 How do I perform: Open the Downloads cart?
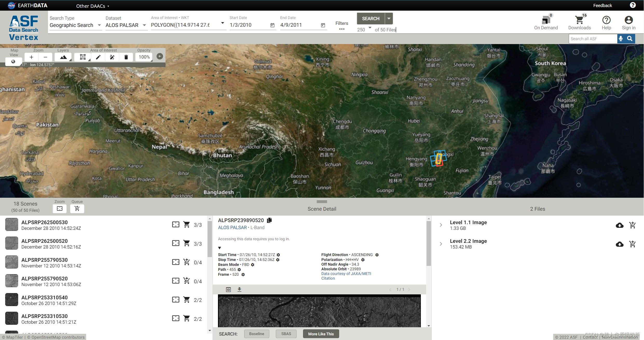(x=579, y=20)
